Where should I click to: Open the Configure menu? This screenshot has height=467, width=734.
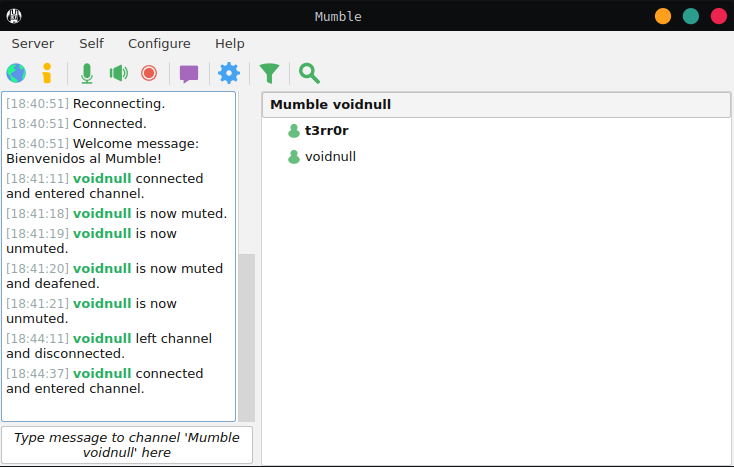click(x=159, y=43)
